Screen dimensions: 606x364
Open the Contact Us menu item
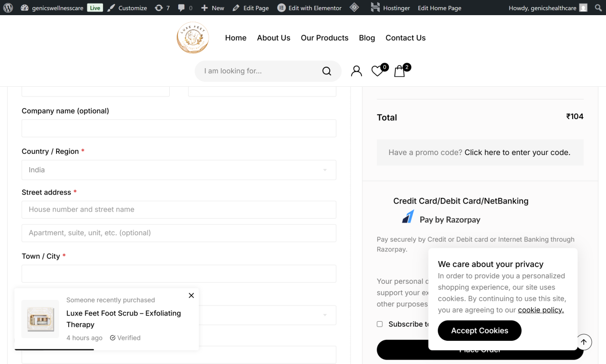406,38
